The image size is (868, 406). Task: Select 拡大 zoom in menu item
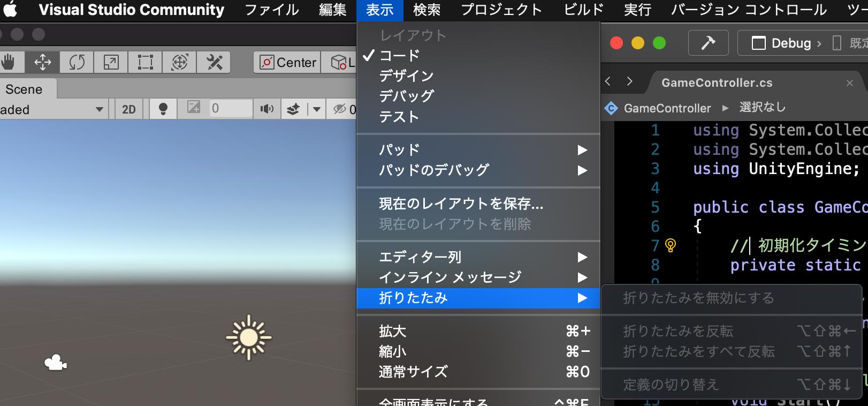[x=478, y=331]
